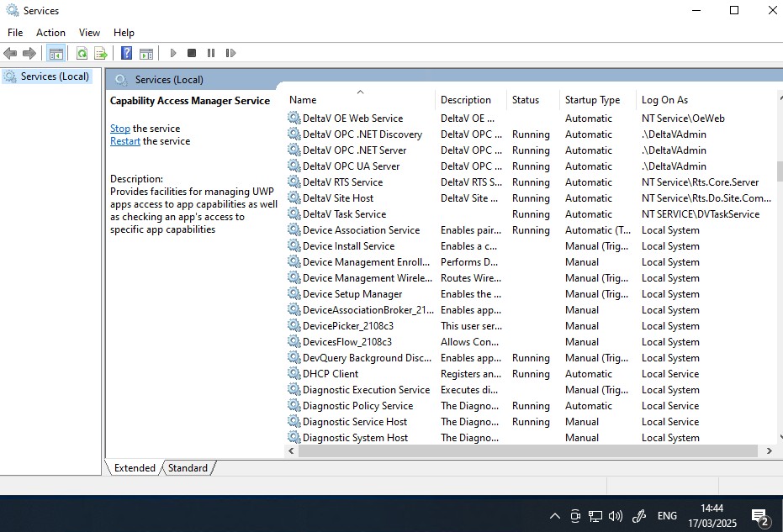Viewport: 783px width, 532px height.
Task: Click the gear icon beside Diagnostic Policy Service
Action: tap(294, 405)
